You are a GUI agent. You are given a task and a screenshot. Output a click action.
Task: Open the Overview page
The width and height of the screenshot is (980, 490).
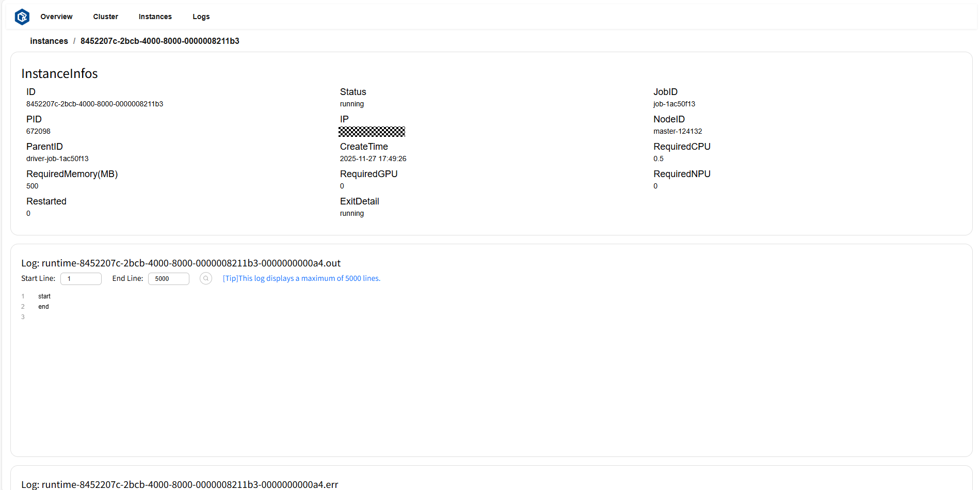56,17
